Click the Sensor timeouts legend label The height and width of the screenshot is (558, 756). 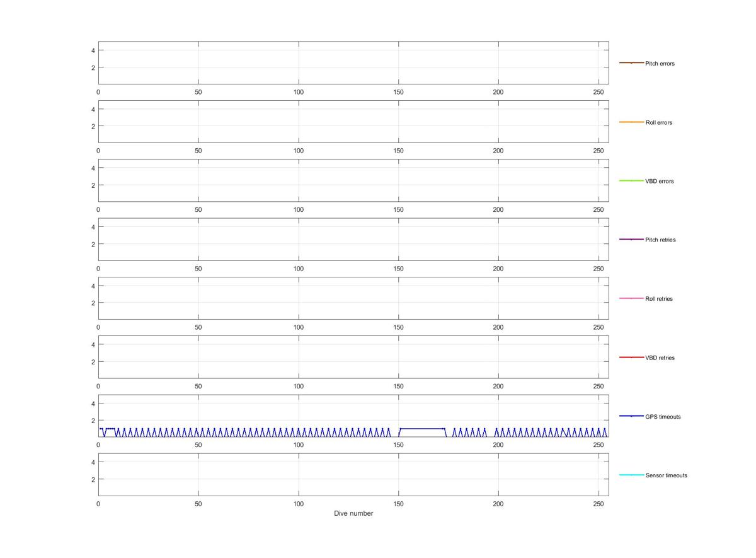(x=666, y=475)
